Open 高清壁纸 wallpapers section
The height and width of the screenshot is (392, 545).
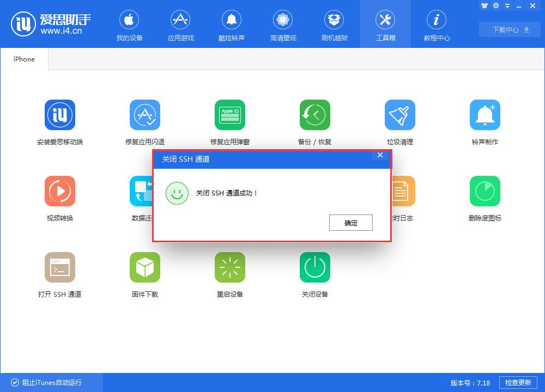click(x=283, y=25)
